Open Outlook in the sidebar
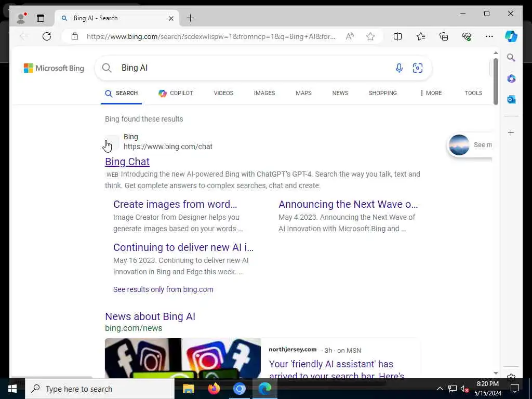532x399 pixels. pyautogui.click(x=511, y=99)
